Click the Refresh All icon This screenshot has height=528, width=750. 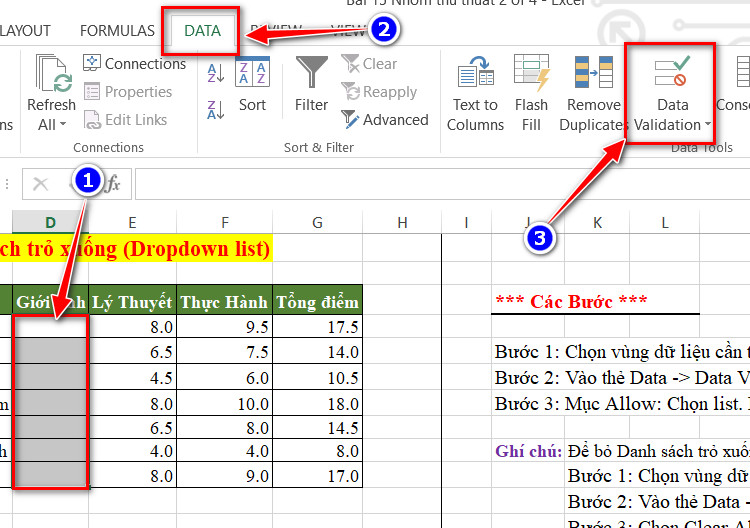54,73
